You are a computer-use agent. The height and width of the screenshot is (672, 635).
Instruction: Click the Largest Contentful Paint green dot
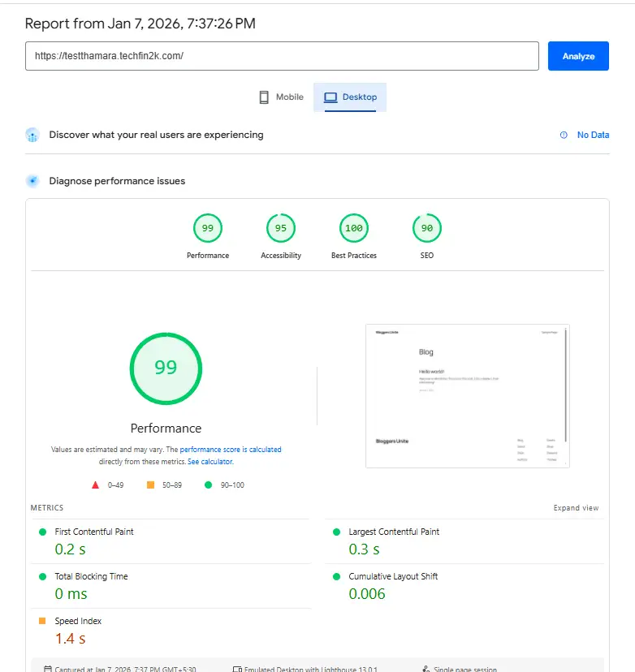[336, 532]
